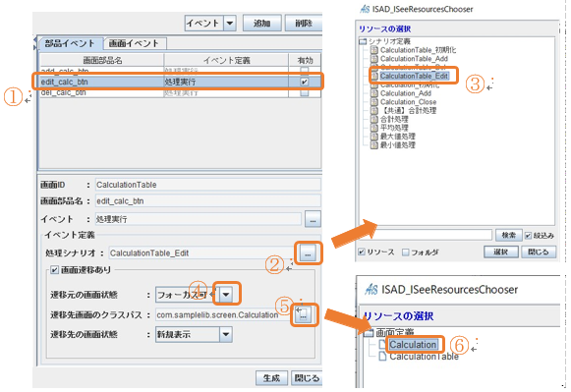Open the browse button for 処理シナリオ
This screenshot has height=392, width=571.
point(308,252)
